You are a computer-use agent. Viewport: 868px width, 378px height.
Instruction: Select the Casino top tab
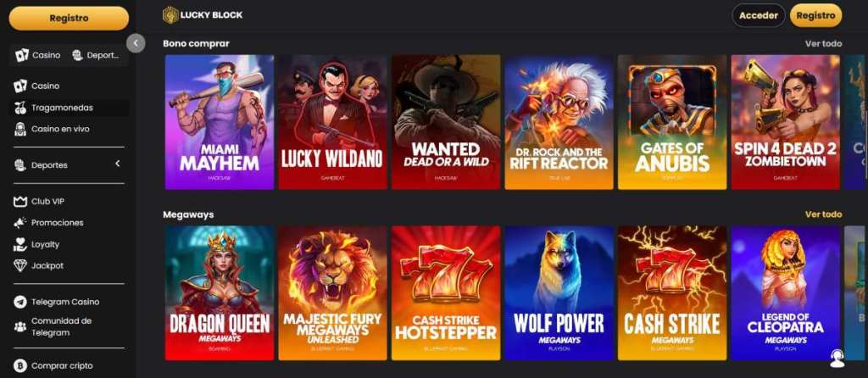coord(38,55)
